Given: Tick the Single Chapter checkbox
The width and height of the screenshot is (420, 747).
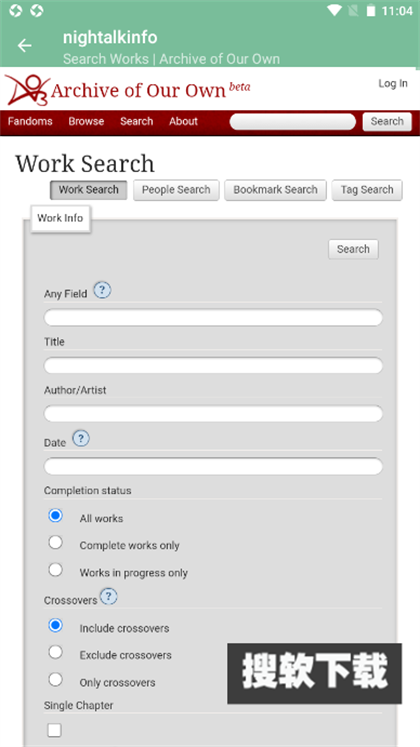Looking at the screenshot, I should click(55, 730).
